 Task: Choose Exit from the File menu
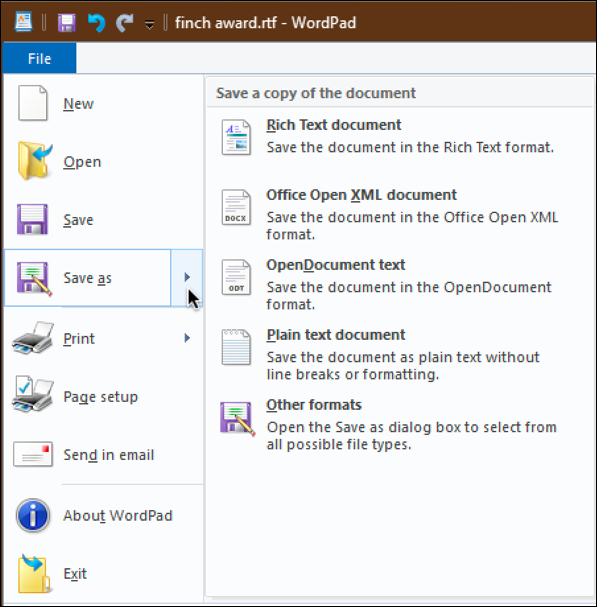(x=103, y=574)
